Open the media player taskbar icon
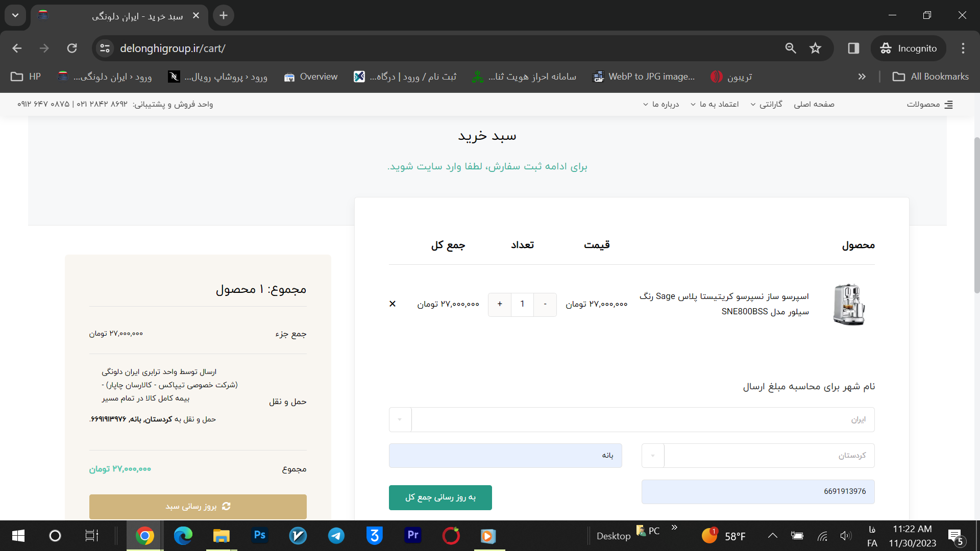This screenshot has height=551, width=980. click(488, 536)
